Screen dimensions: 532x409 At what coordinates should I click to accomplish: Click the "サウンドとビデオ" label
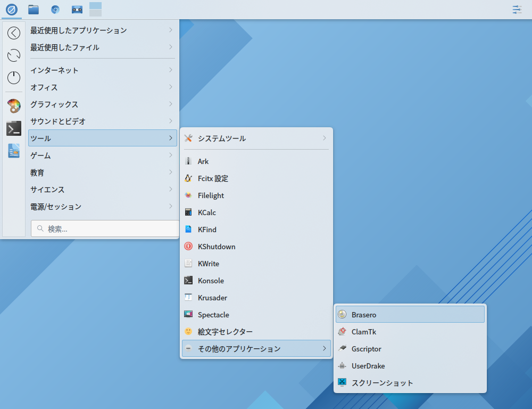[x=58, y=121]
